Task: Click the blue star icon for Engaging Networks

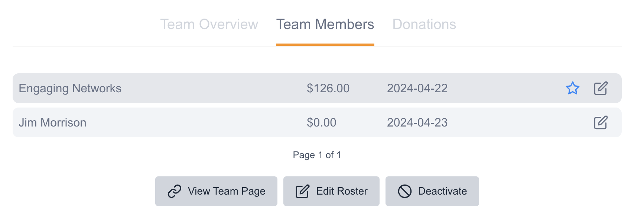Action: point(572,88)
